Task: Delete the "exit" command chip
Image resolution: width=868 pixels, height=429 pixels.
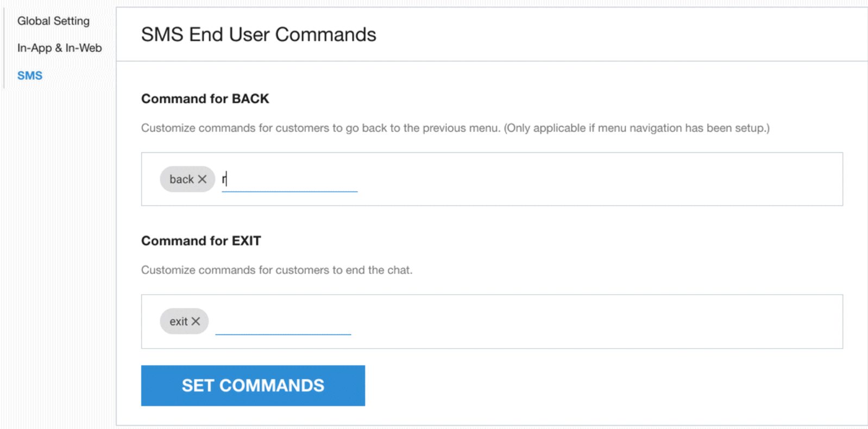Action: click(x=196, y=321)
